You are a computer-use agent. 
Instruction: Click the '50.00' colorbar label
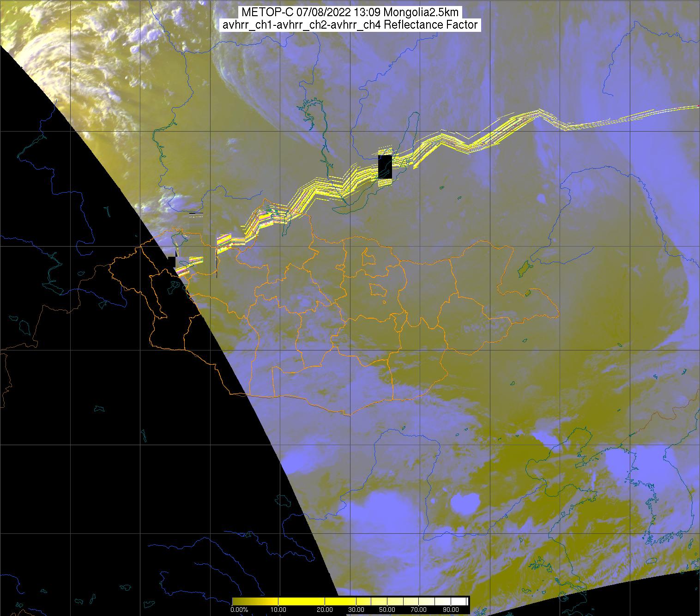tap(387, 610)
